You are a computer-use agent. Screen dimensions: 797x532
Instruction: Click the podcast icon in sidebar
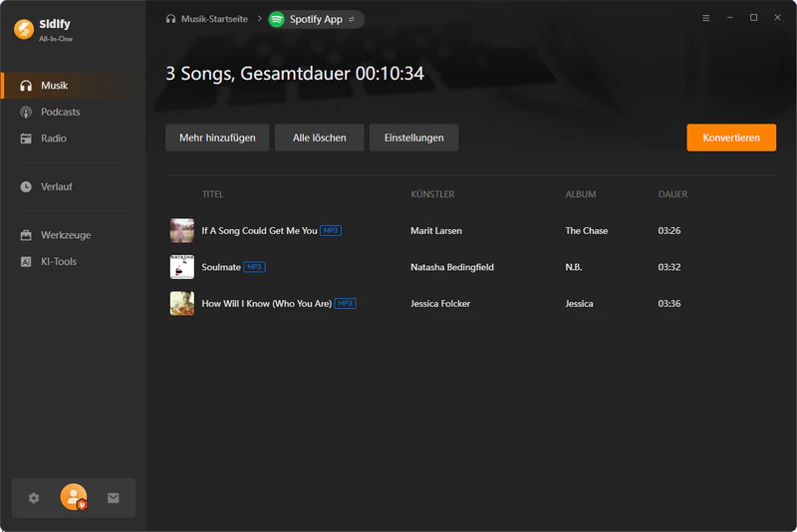[x=26, y=112]
